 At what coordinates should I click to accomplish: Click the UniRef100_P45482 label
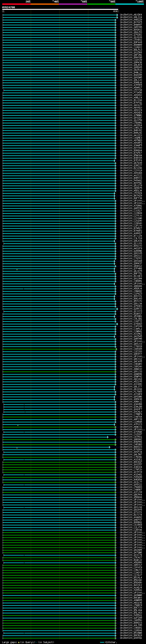pyautogui.click(x=131, y=181)
